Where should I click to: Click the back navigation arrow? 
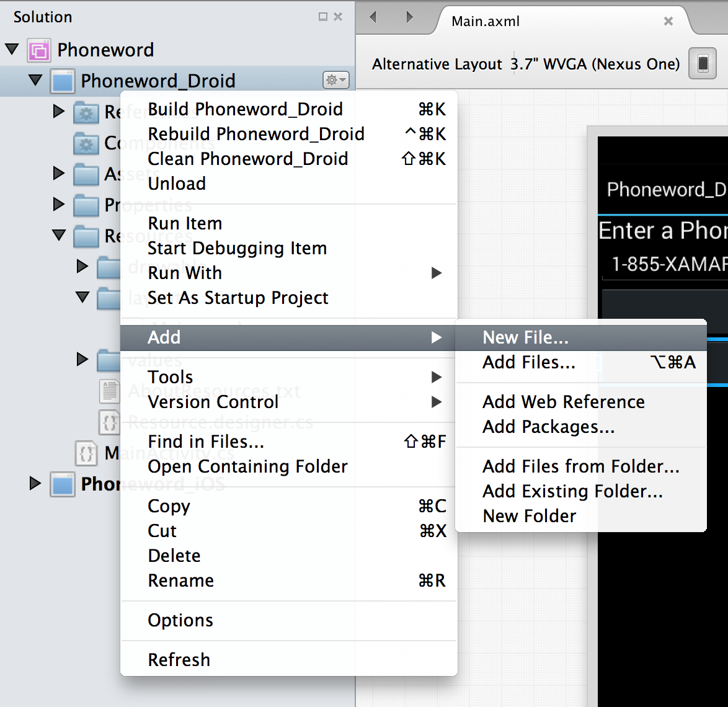373,17
